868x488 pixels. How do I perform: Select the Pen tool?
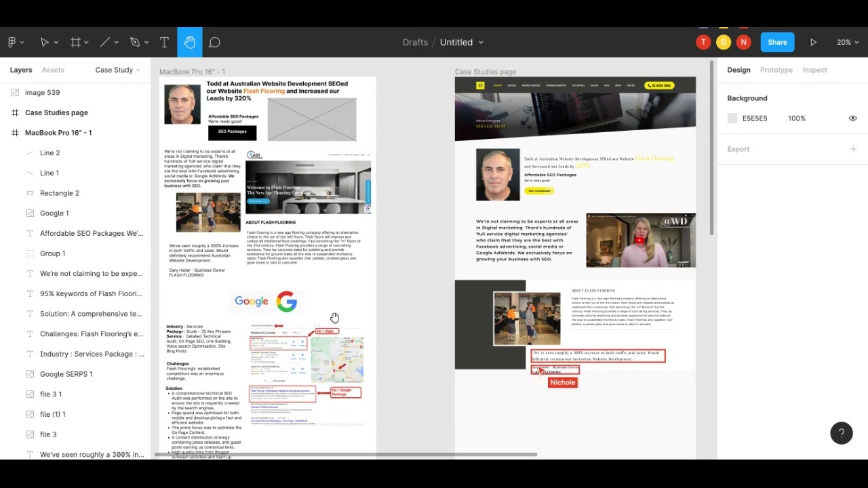(134, 42)
